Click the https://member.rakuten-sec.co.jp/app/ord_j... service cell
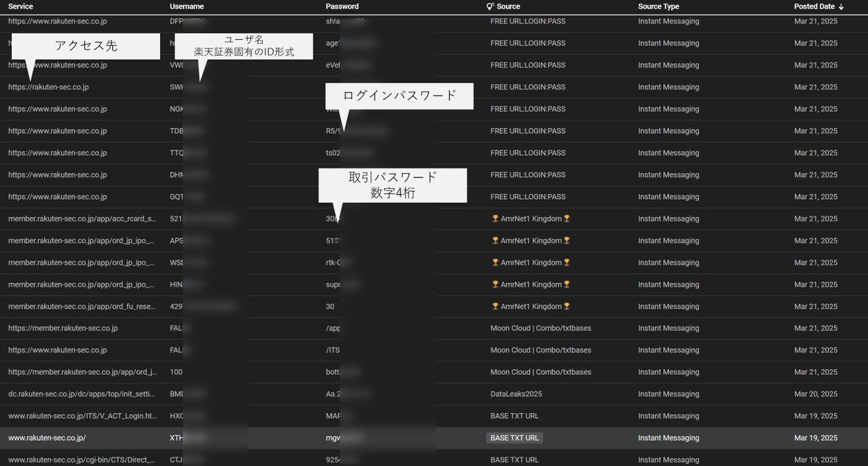868x466 pixels. [83, 372]
